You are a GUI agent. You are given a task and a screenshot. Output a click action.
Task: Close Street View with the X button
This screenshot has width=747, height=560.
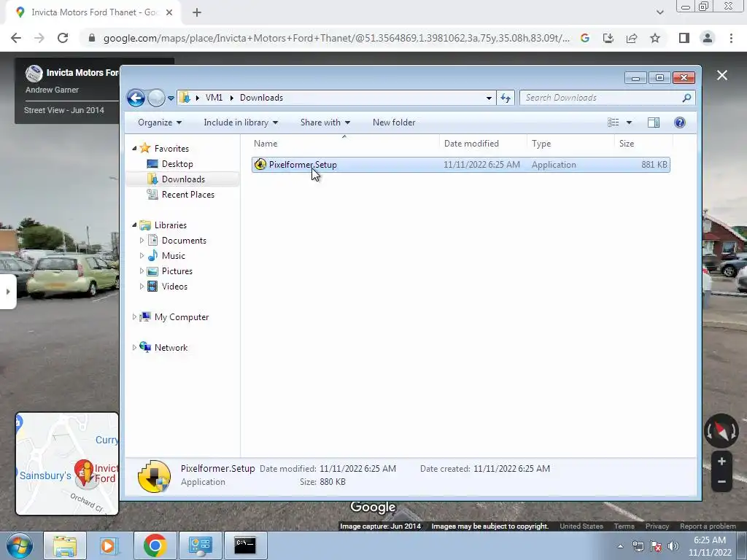(722, 75)
